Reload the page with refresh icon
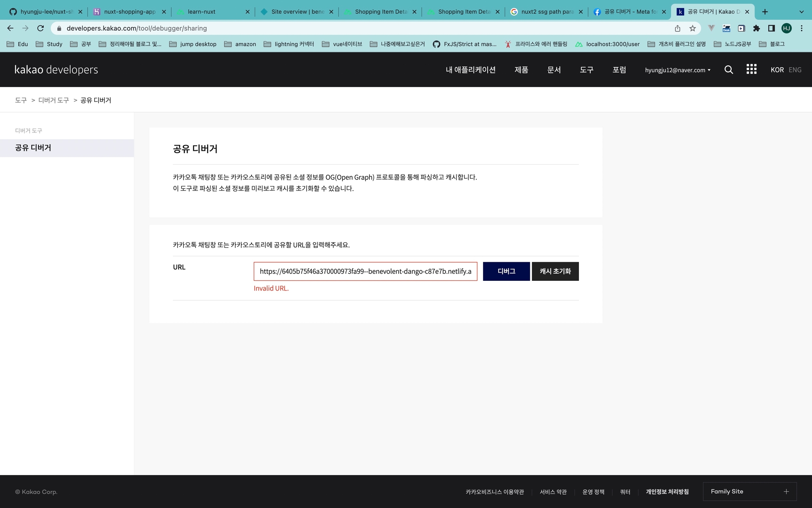 click(40, 28)
